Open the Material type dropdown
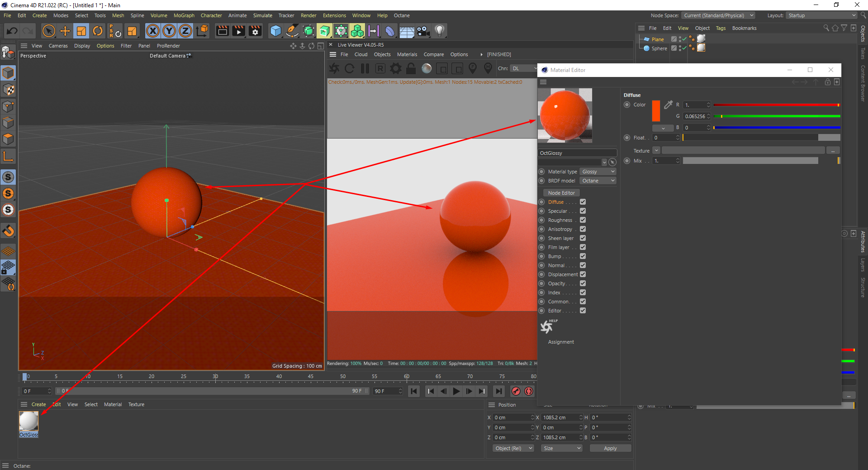 click(x=598, y=172)
